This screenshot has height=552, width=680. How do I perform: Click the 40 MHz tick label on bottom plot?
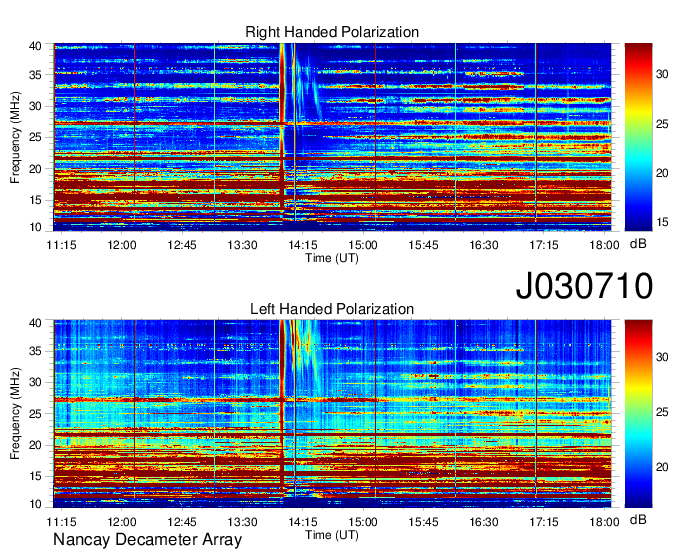tap(35, 323)
